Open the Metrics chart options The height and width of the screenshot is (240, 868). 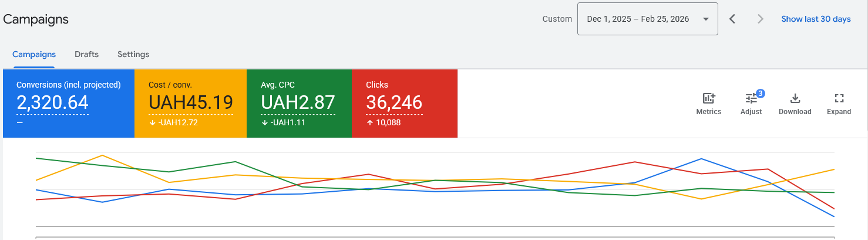click(708, 104)
